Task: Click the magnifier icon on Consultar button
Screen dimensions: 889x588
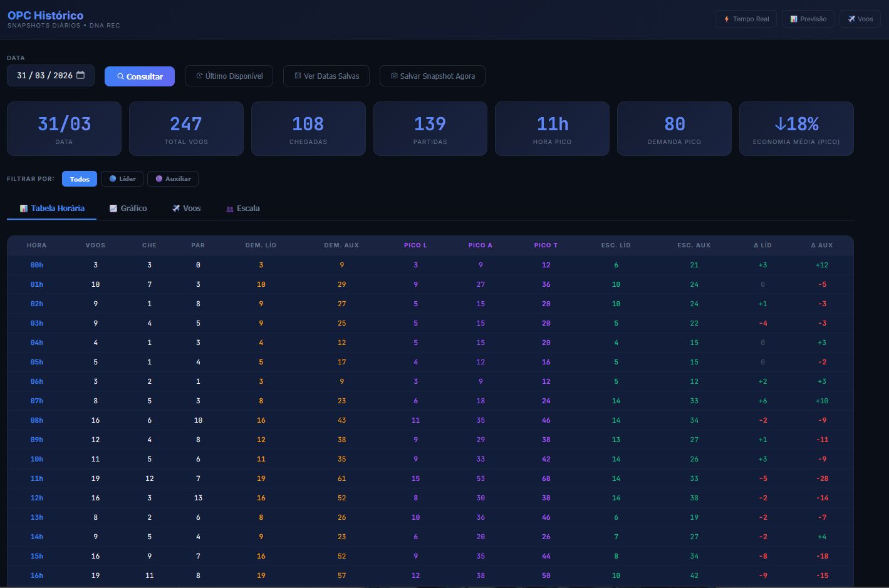Action: pyautogui.click(x=120, y=76)
